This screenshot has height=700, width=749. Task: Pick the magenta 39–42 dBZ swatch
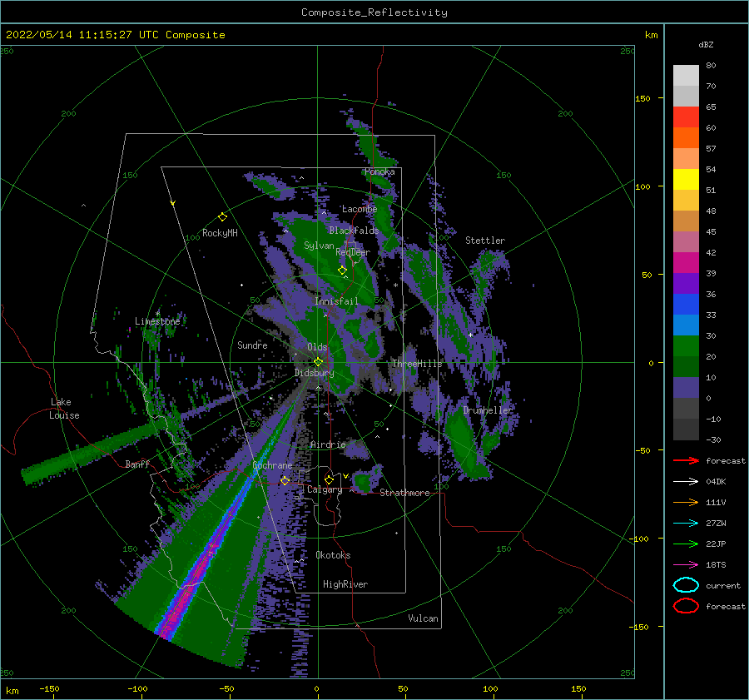click(686, 262)
